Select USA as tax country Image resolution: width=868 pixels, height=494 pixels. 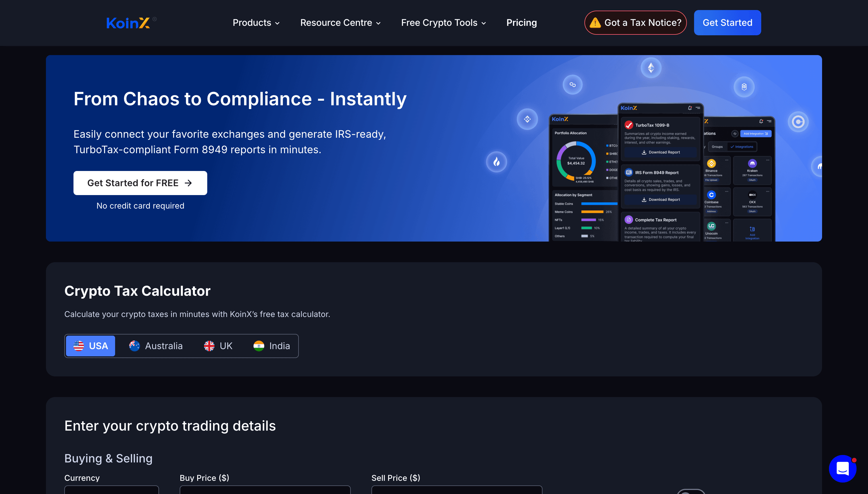coord(91,346)
